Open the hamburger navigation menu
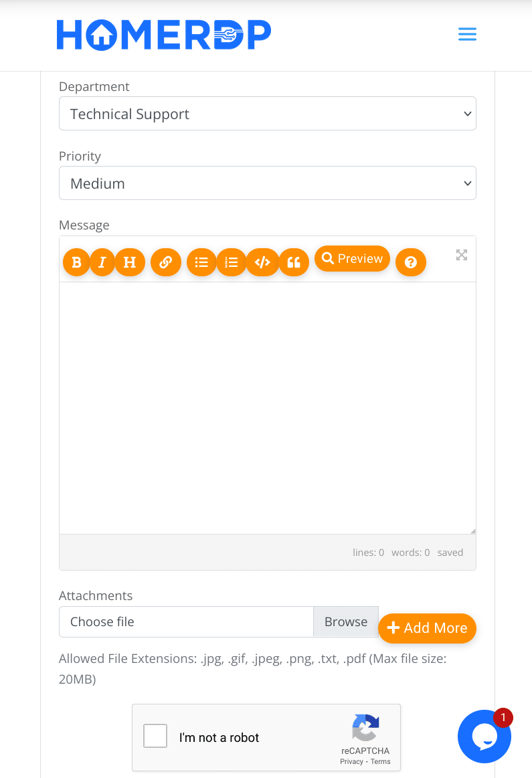Image resolution: width=532 pixels, height=778 pixels. click(467, 35)
